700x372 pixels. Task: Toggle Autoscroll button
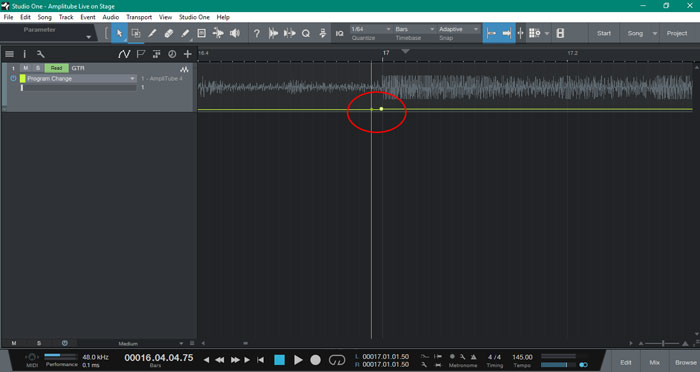point(507,33)
